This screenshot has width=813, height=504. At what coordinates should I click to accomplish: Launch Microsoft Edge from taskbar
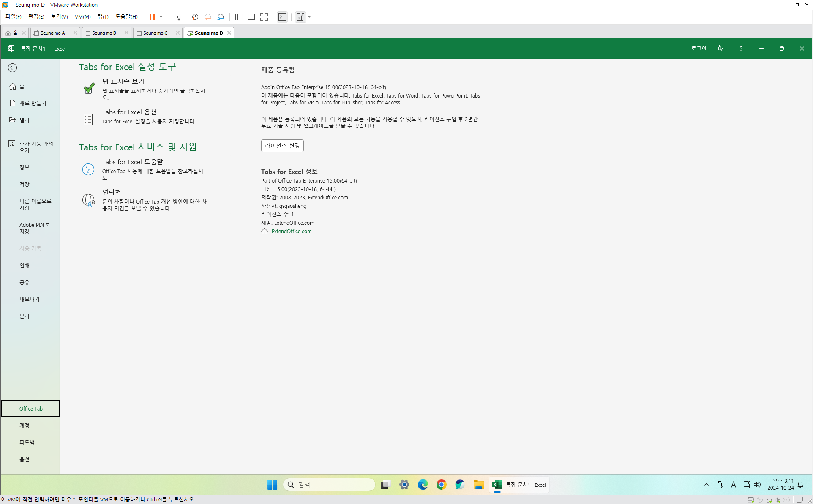423,485
